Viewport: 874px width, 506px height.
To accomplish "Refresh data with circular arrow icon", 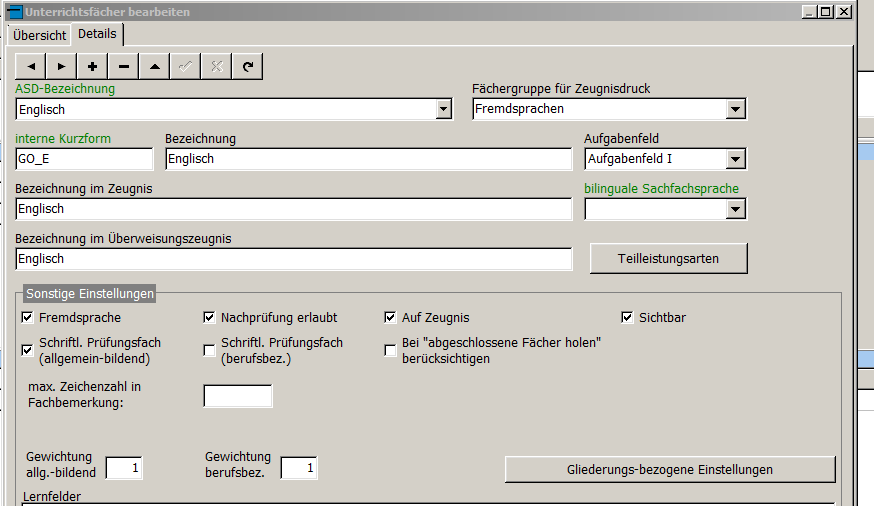I will click(248, 66).
